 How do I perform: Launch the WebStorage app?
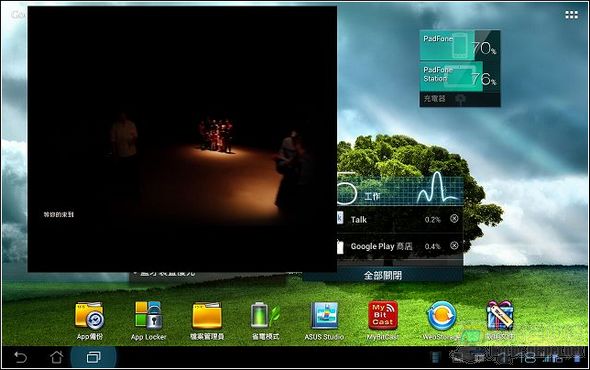coord(441,320)
